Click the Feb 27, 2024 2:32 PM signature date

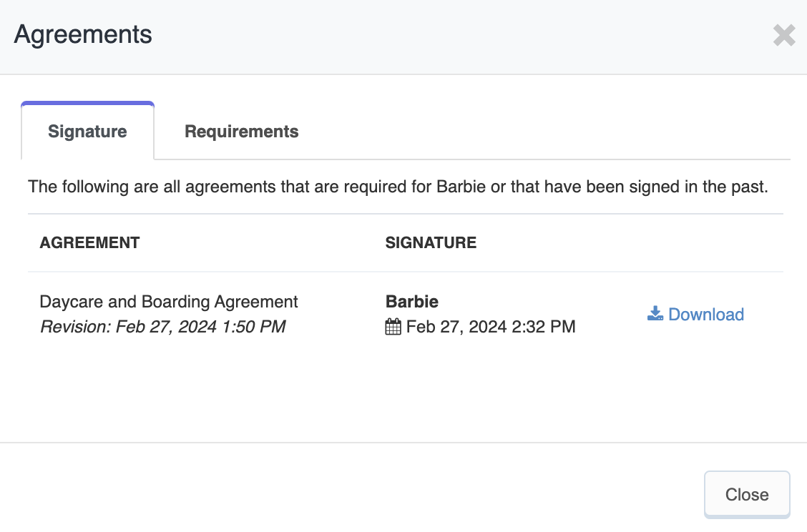click(x=491, y=327)
